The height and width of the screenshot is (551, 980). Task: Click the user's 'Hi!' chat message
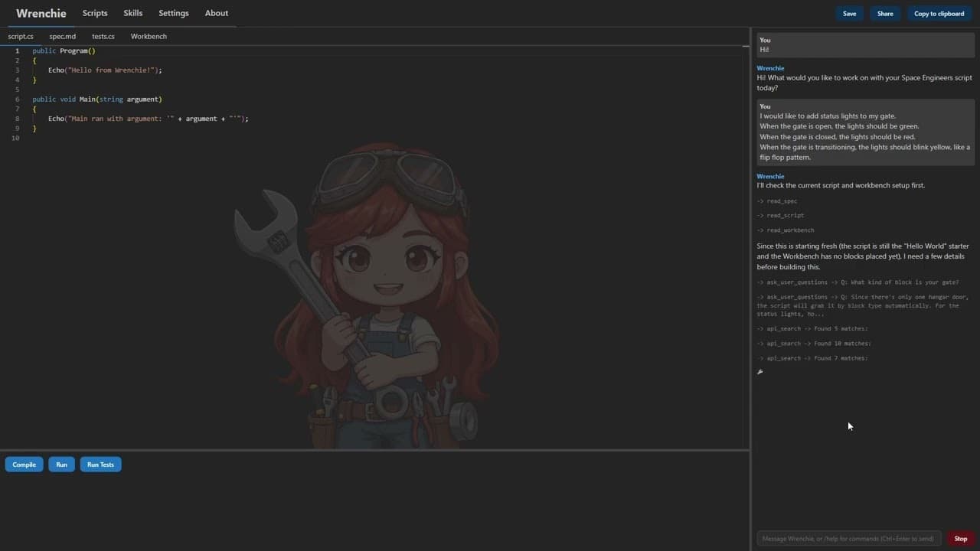tap(866, 45)
